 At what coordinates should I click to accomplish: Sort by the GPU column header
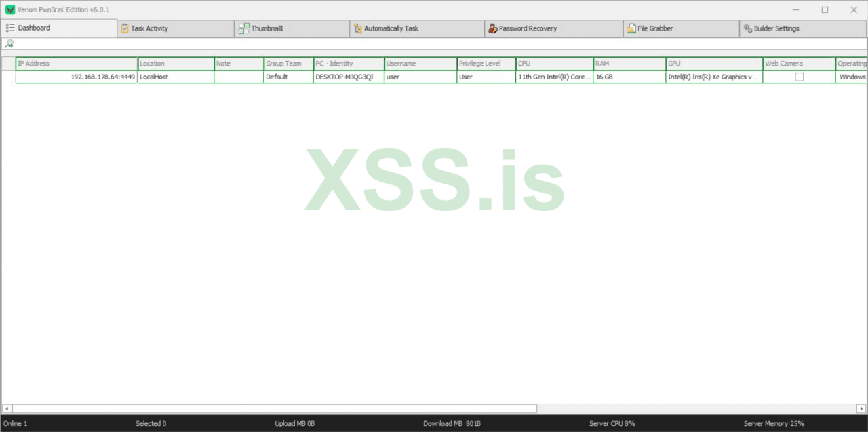pos(714,64)
